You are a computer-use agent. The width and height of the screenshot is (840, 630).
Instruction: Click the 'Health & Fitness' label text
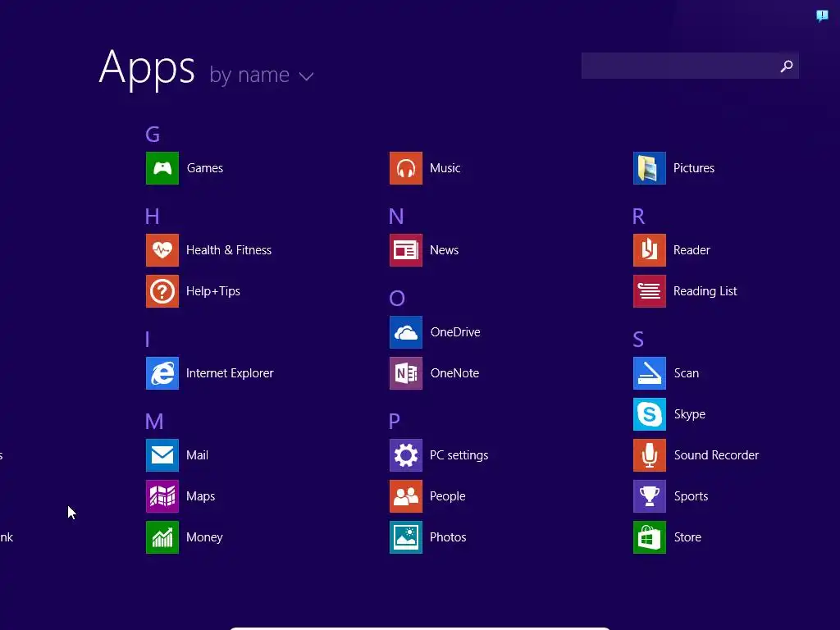[229, 250]
